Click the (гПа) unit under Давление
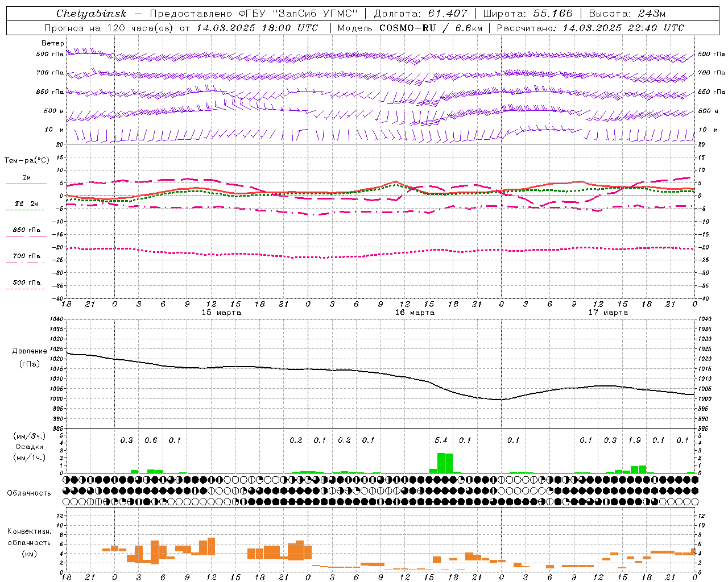Screen dimensions: 728x582 (x=30, y=364)
